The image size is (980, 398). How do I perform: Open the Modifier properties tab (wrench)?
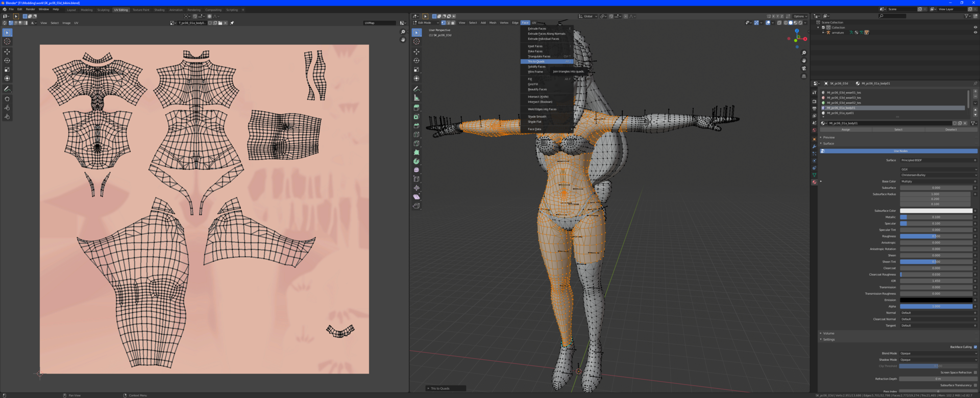(x=814, y=146)
